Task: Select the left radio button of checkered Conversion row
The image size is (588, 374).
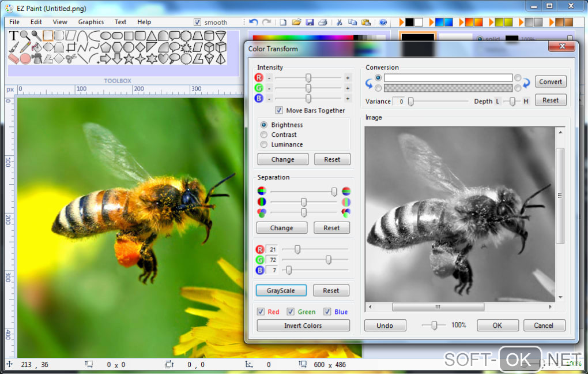Action: (x=378, y=88)
